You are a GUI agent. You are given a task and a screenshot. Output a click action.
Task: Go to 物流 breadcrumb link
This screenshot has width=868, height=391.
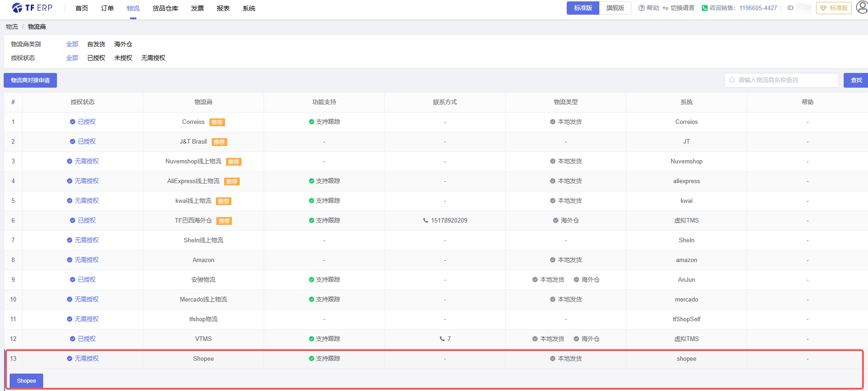point(12,27)
